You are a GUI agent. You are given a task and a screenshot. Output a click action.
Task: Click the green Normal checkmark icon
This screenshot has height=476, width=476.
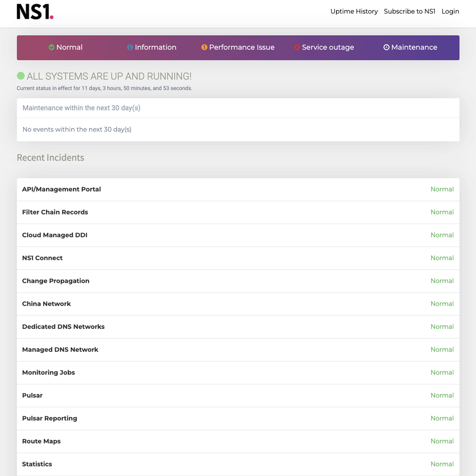(x=52, y=47)
